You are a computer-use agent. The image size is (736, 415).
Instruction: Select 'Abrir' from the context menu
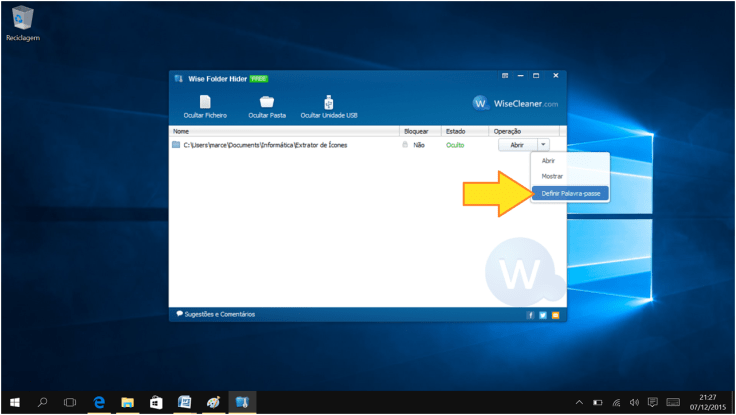tap(547, 160)
